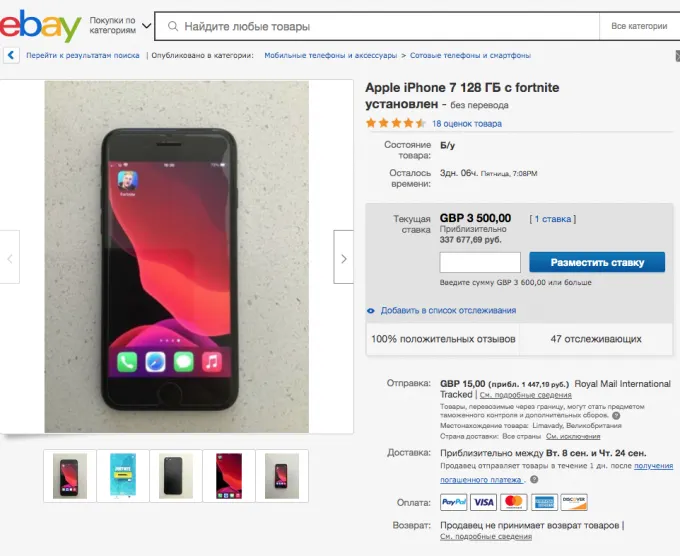This screenshot has width=680, height=556.
Task: Show previous product photo with left arrow
Action: [x=10, y=258]
